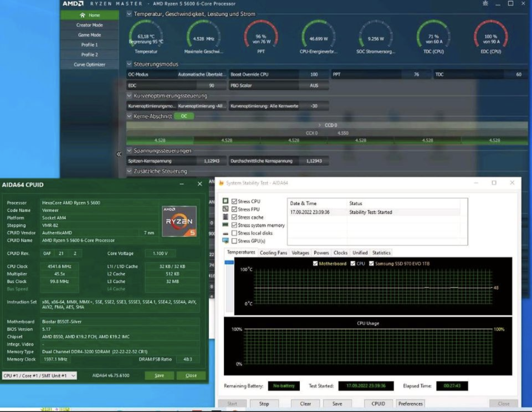The height and width of the screenshot is (412, 532).
Task: Open Profile 1 in Ryzen Master sidebar
Action: (89, 45)
